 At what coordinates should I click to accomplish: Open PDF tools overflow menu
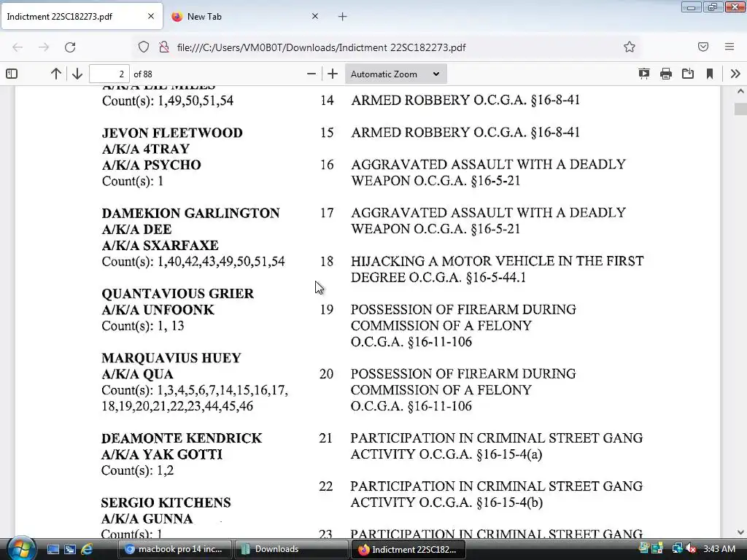point(735,74)
